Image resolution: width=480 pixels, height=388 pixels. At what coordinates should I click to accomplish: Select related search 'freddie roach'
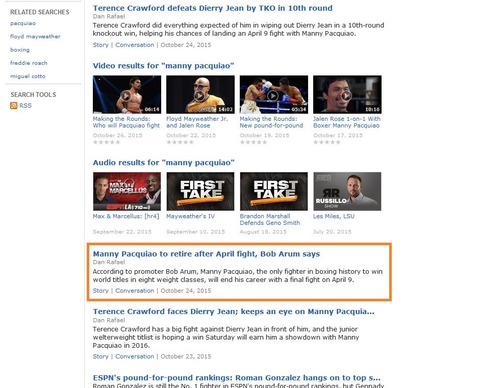[x=29, y=63]
